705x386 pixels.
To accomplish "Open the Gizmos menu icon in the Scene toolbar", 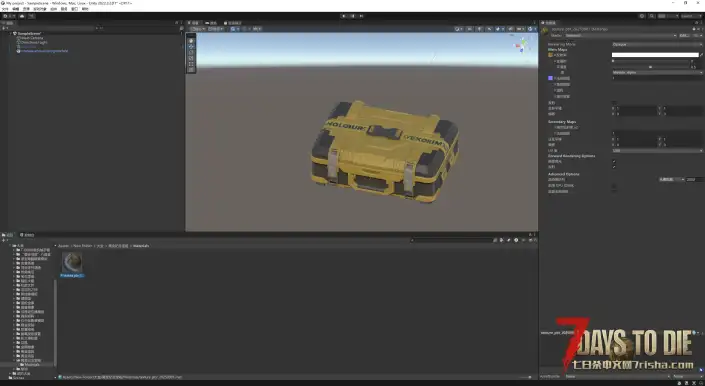I will [531, 29].
